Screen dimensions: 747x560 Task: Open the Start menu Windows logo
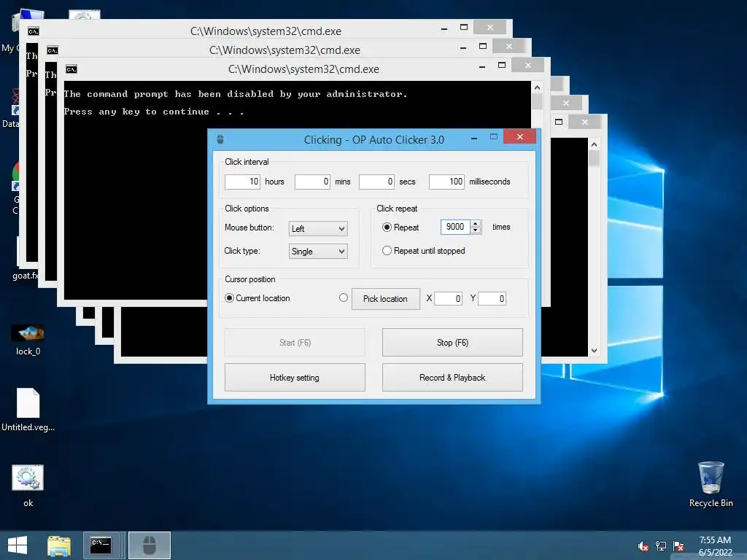tap(18, 545)
